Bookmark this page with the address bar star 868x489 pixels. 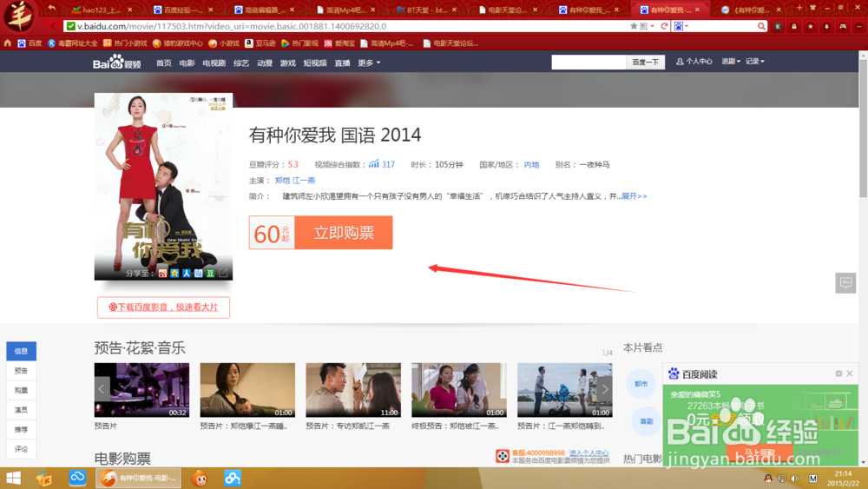point(634,26)
